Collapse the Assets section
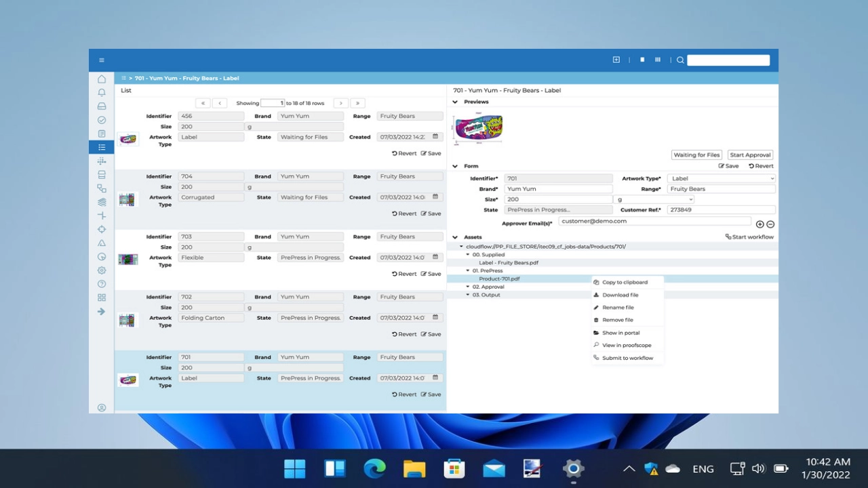The image size is (868, 488). coord(455,237)
